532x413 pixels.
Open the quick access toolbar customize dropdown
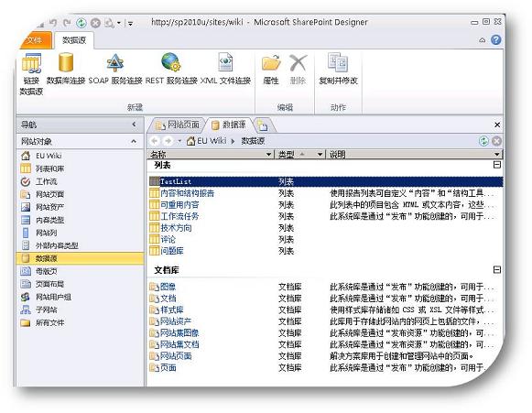point(130,24)
